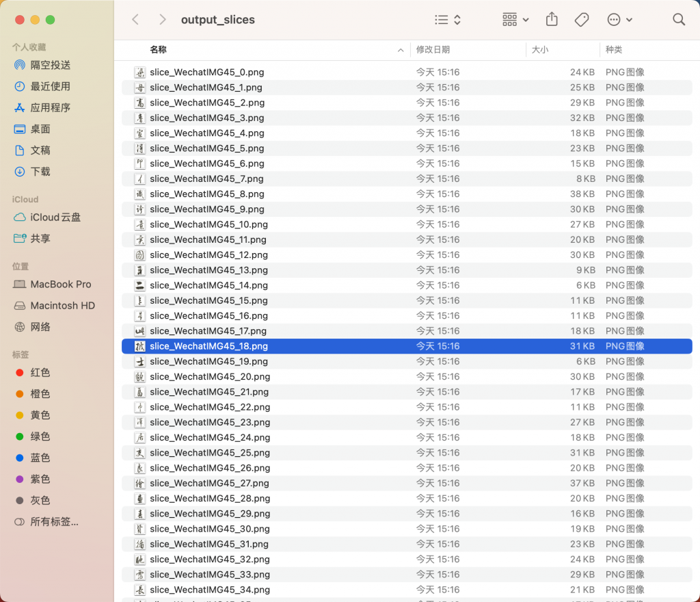This screenshot has height=602, width=700.
Task: Sort files by 大小 column header
Action: [539, 50]
